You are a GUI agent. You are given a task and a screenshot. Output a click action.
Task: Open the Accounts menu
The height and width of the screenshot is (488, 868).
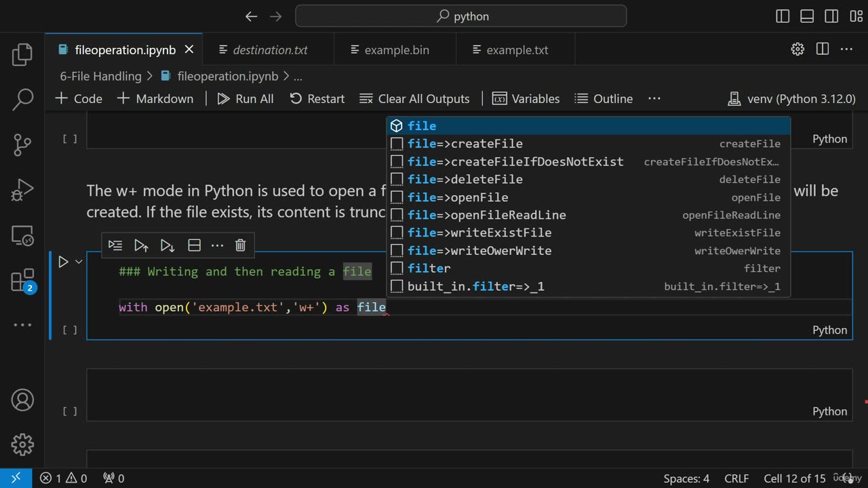22,400
